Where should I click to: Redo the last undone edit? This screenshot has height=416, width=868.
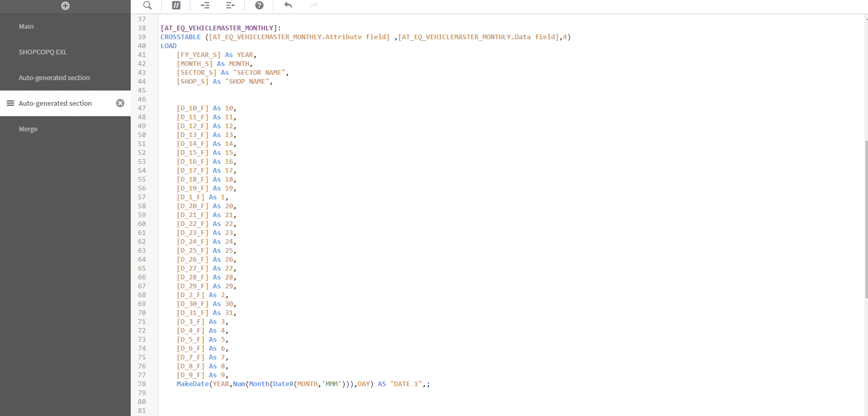[314, 5]
